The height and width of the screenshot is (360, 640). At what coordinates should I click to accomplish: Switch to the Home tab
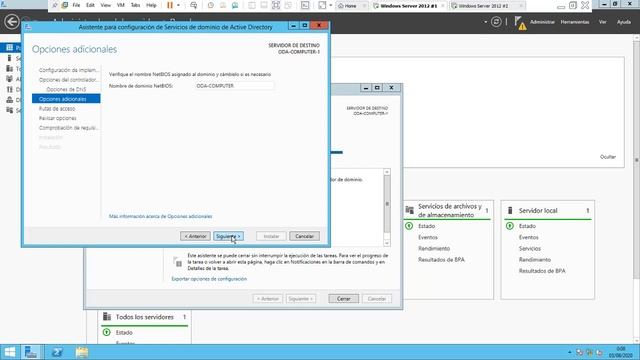(351, 6)
